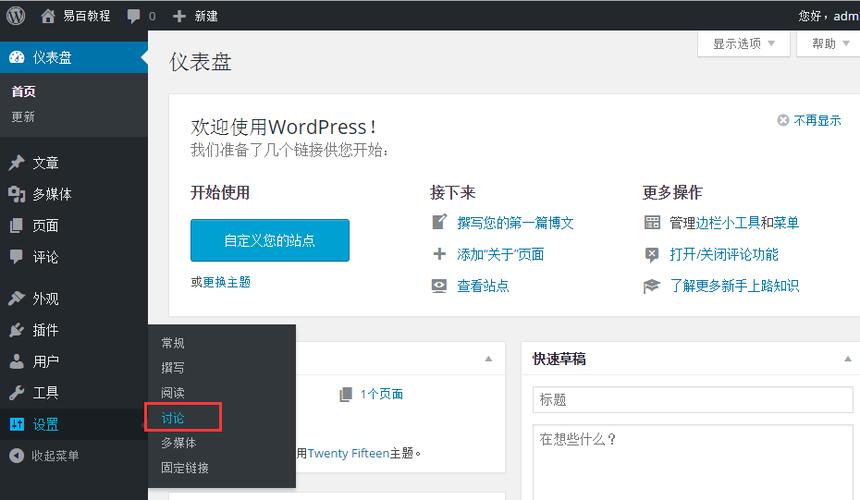
Task: Click the pages icon next to 1个页面
Action: (346, 394)
